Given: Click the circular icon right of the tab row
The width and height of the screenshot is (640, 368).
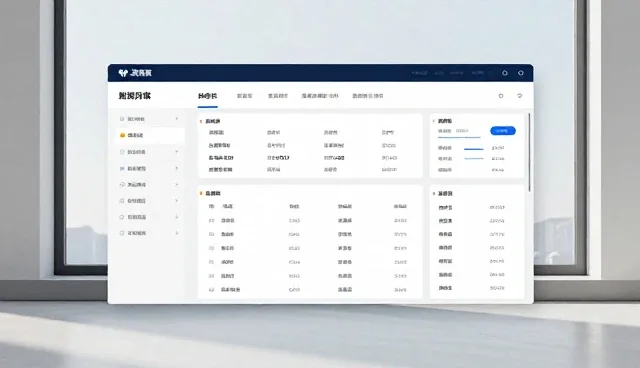Looking at the screenshot, I should tap(501, 96).
